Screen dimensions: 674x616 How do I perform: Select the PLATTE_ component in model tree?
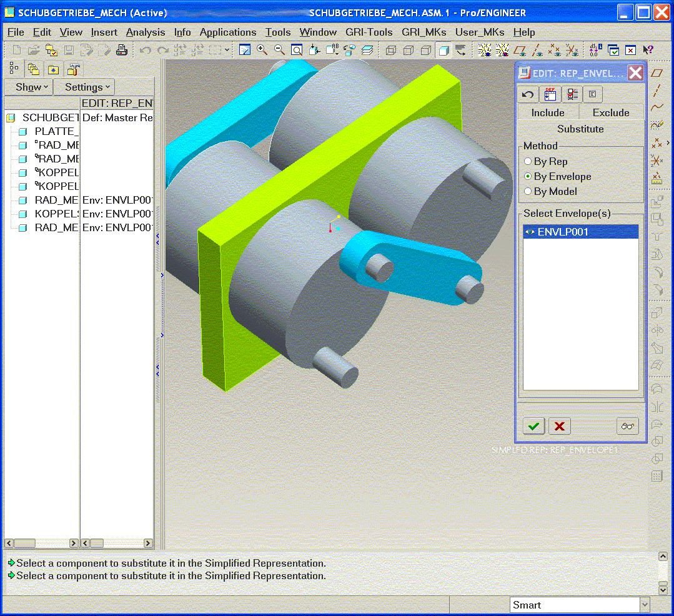tap(56, 132)
